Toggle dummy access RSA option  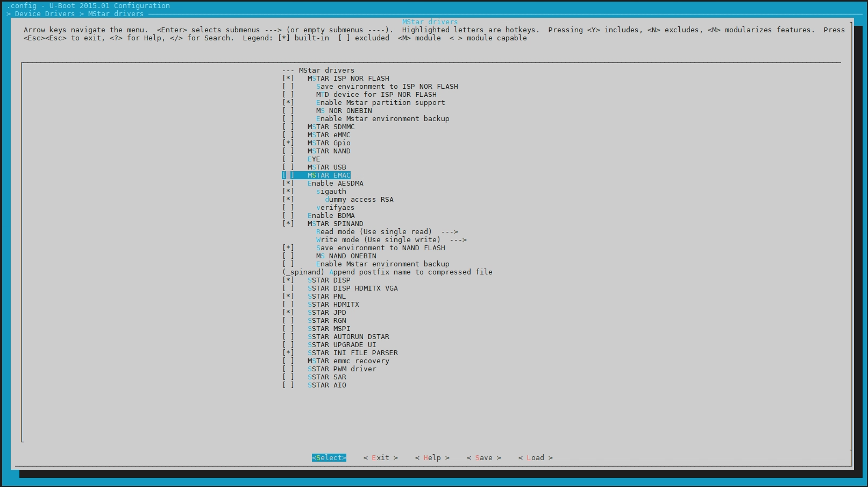338,200
